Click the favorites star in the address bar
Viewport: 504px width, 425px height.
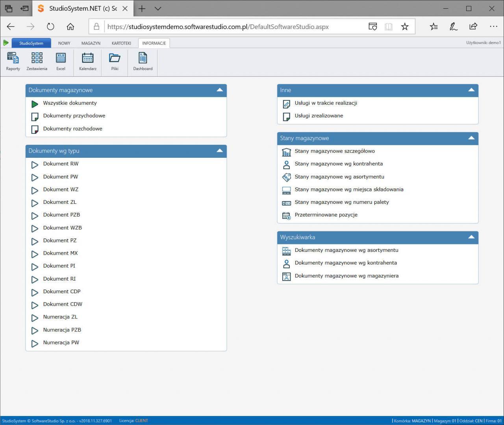tap(405, 26)
